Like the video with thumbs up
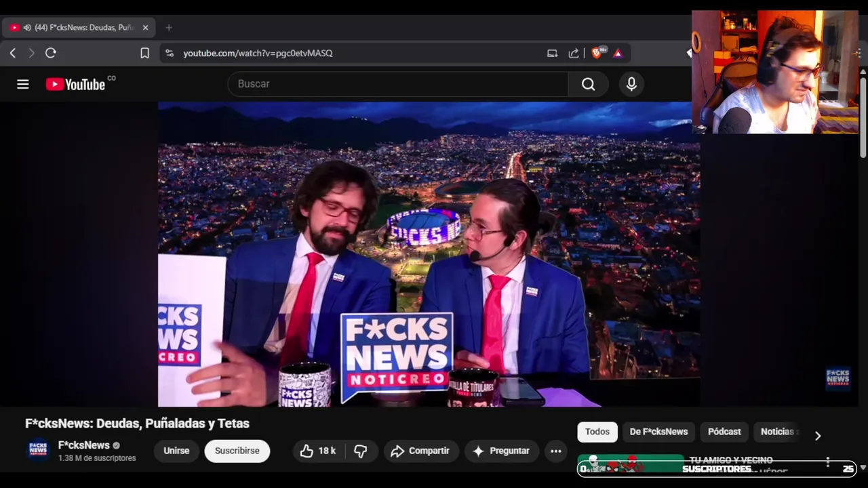868x488 pixels. tap(319, 451)
